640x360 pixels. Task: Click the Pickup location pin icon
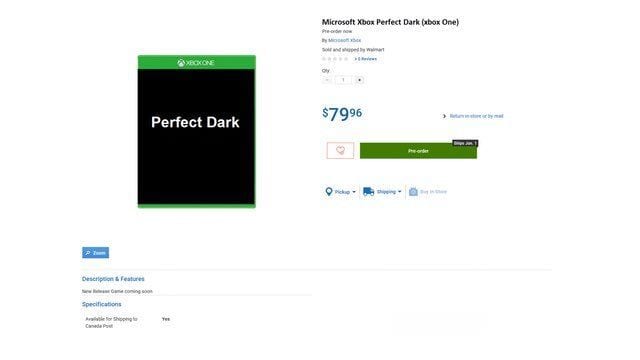(x=329, y=191)
